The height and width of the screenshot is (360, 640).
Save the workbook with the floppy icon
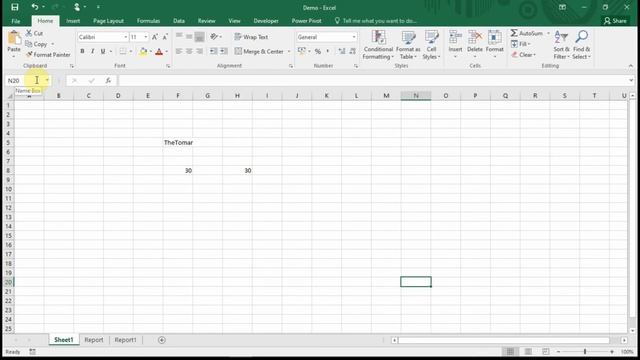(x=15, y=7)
